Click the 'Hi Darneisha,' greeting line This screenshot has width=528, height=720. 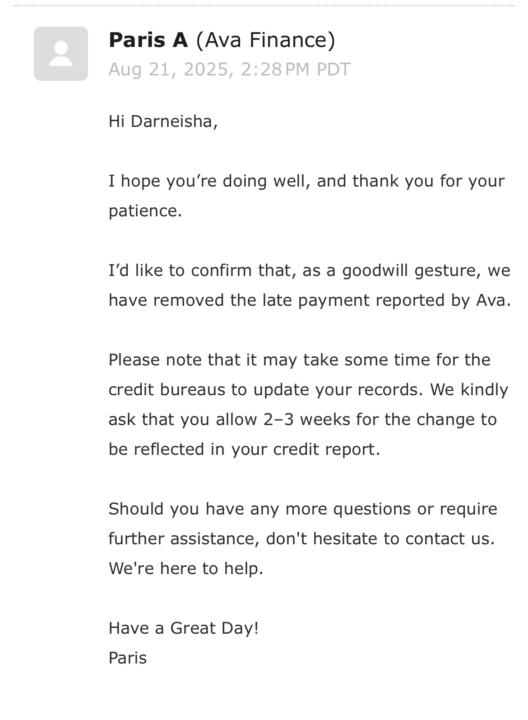click(x=163, y=122)
